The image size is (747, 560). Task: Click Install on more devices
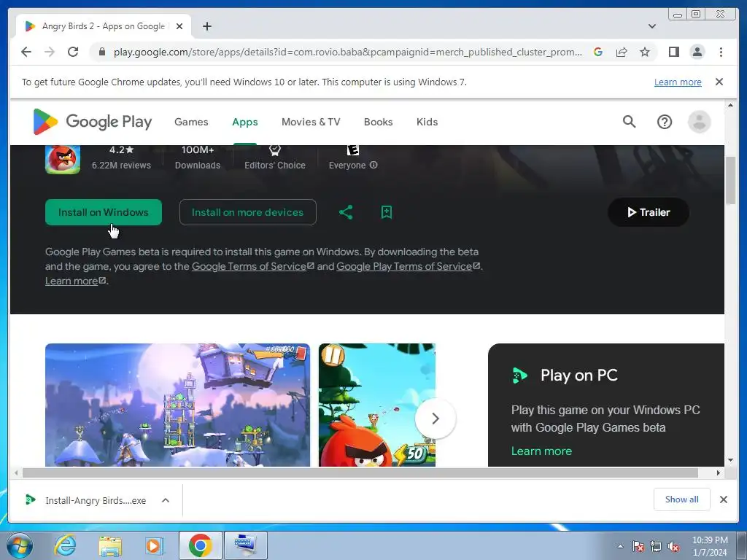[x=248, y=212]
